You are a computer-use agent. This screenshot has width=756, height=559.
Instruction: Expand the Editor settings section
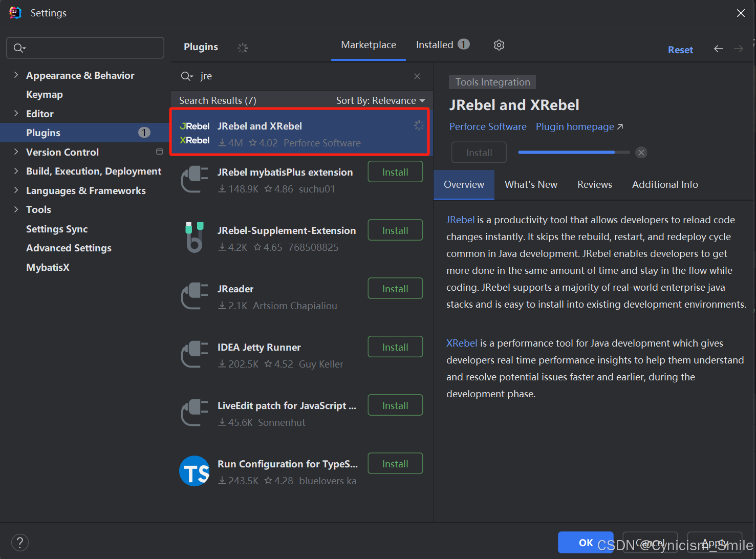point(16,114)
